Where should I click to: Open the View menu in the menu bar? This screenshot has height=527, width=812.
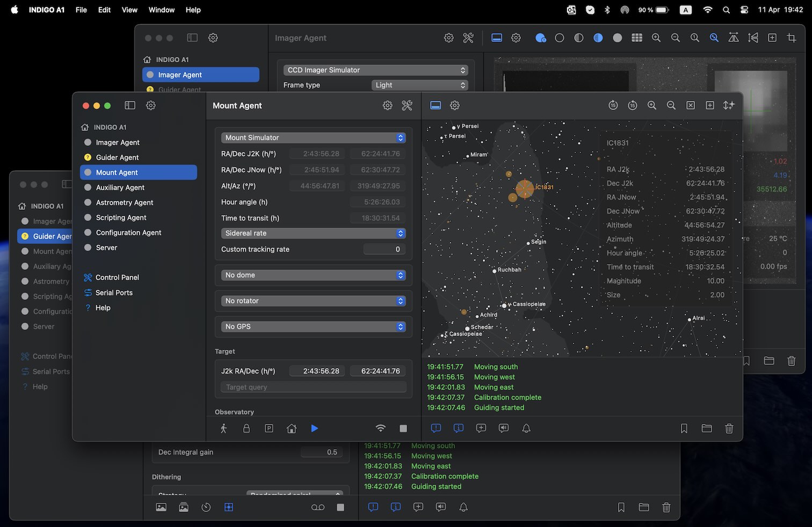coord(129,10)
